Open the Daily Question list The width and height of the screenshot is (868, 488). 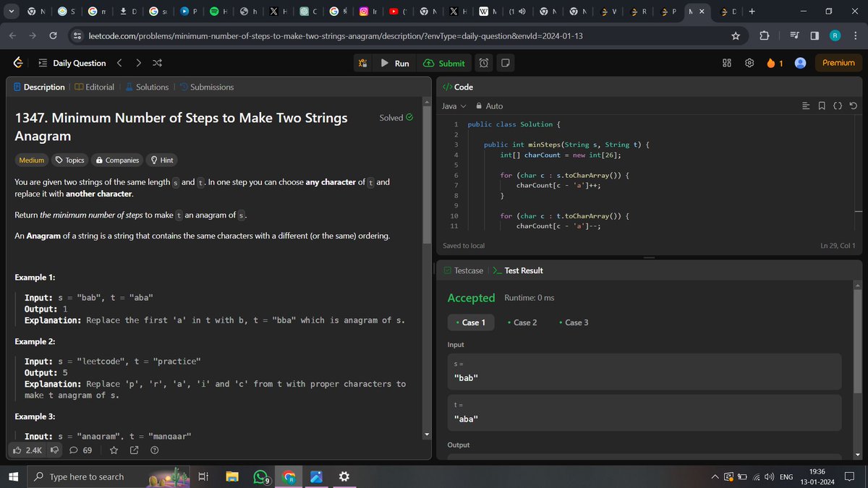point(72,63)
